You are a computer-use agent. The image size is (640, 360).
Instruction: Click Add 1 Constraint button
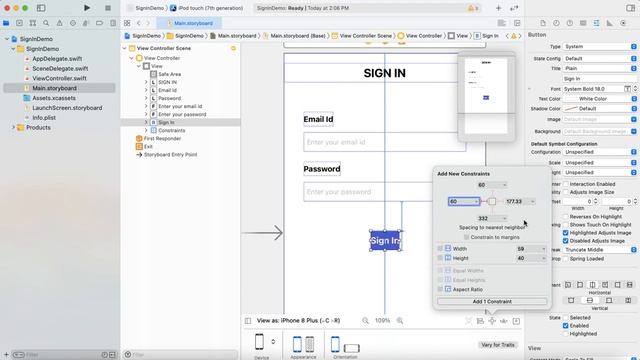pyautogui.click(x=492, y=301)
